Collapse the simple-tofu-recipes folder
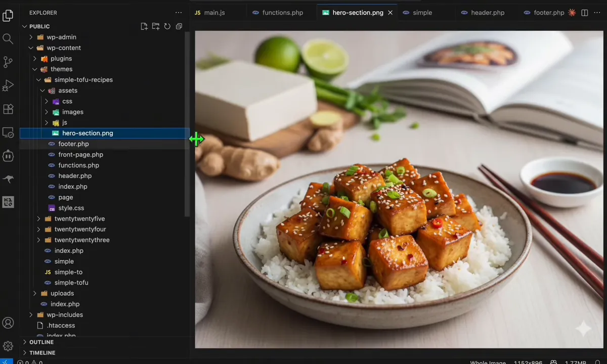 (x=38, y=80)
